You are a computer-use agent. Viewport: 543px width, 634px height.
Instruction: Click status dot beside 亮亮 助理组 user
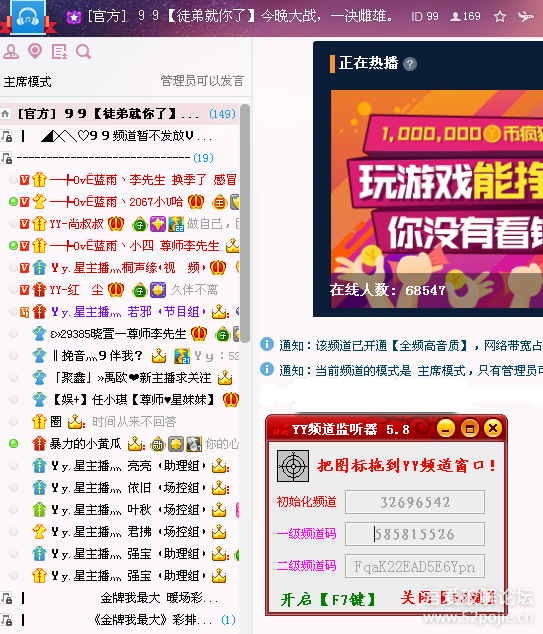tap(13, 465)
